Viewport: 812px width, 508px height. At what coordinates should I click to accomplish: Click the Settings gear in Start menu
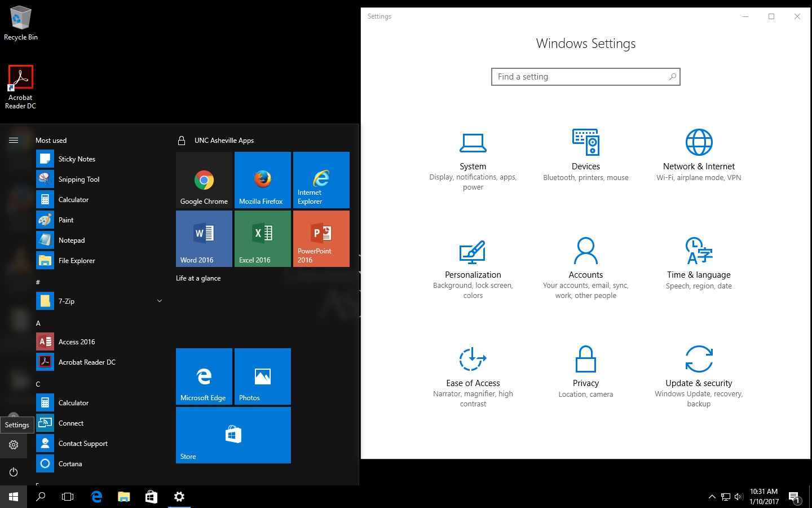[14, 445]
